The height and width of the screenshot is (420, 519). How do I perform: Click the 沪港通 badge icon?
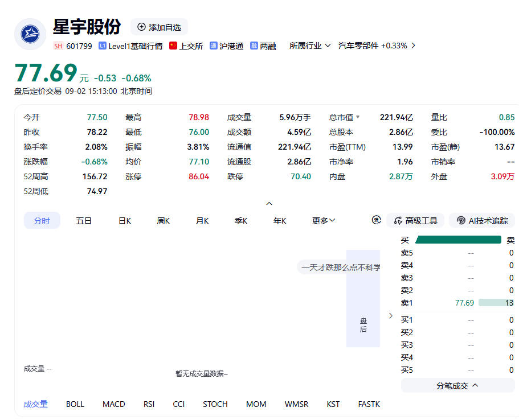(214, 46)
